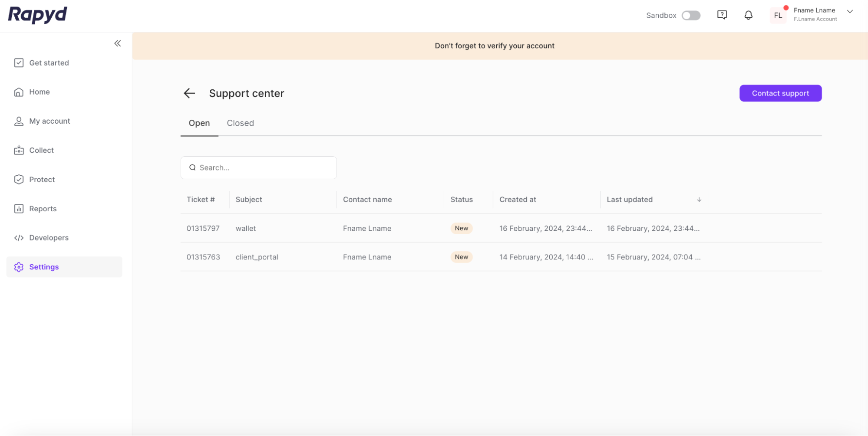Select the Get started checkbox icon
This screenshot has width=868, height=436.
(x=19, y=62)
